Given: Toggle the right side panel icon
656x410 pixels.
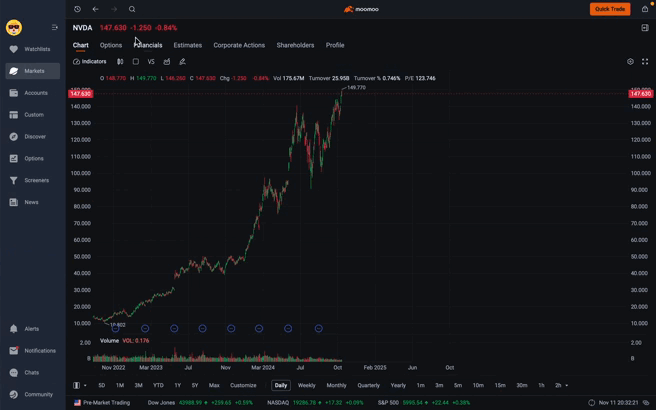Looking at the screenshot, I should pos(645,28).
